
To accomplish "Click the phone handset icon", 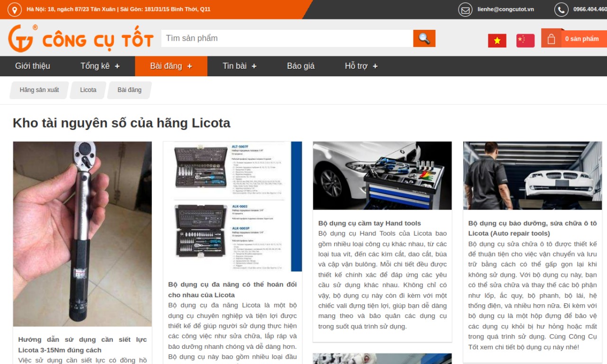I will (561, 9).
